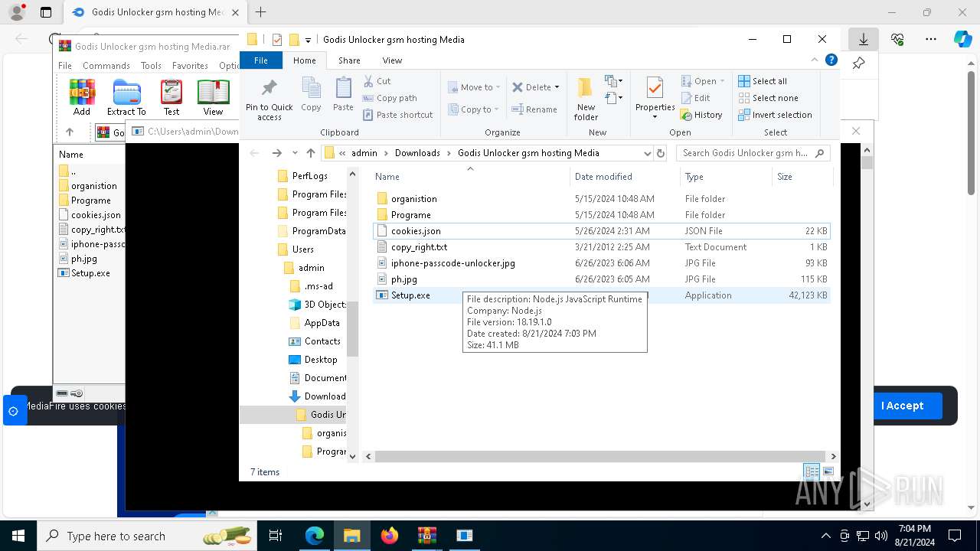The image size is (980, 551).
Task: Click the New folder icon
Action: (586, 88)
